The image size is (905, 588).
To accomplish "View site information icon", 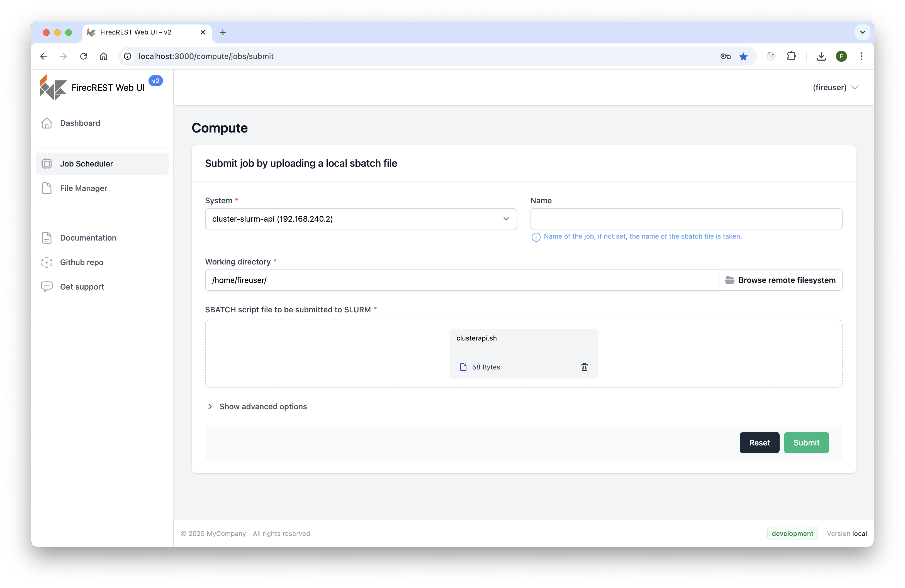I will pos(128,56).
